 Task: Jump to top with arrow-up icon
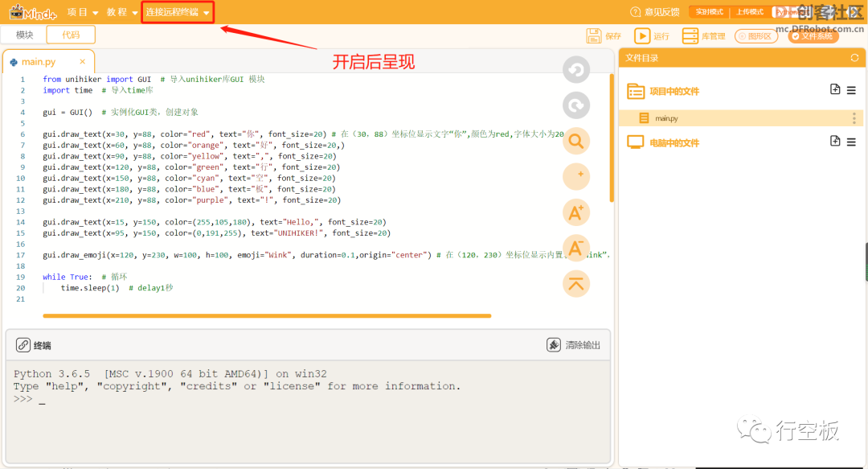pyautogui.click(x=576, y=284)
